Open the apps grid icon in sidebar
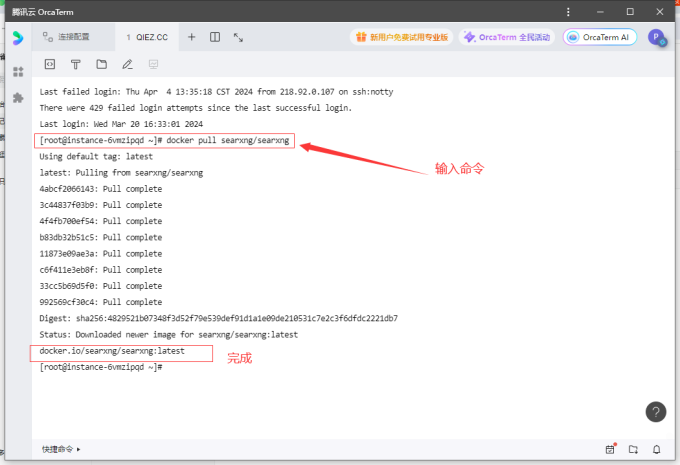The height and width of the screenshot is (465, 680). (x=18, y=72)
